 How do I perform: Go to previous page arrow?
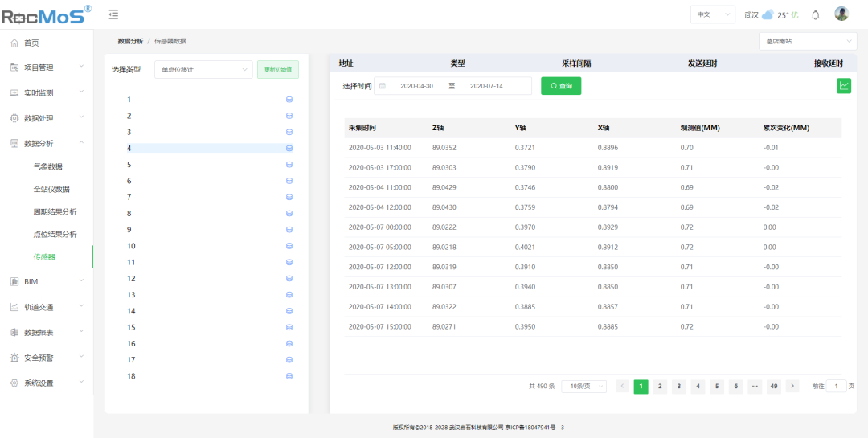click(x=622, y=386)
